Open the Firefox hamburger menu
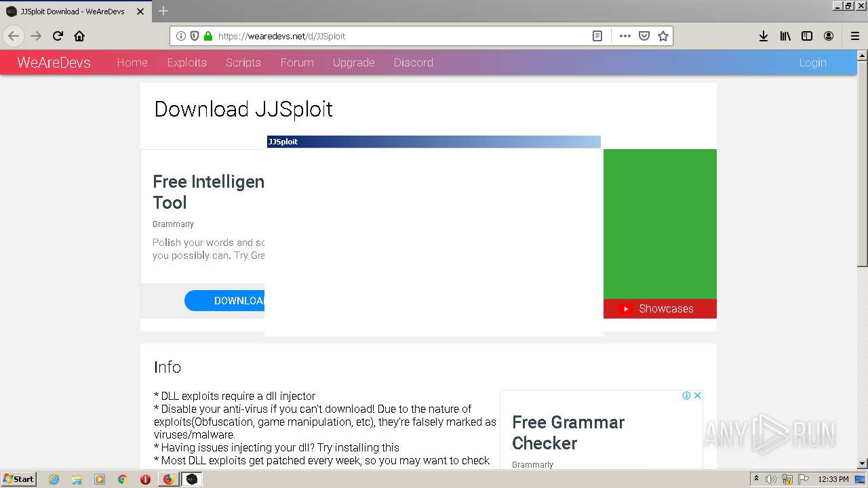868x488 pixels. [x=855, y=36]
